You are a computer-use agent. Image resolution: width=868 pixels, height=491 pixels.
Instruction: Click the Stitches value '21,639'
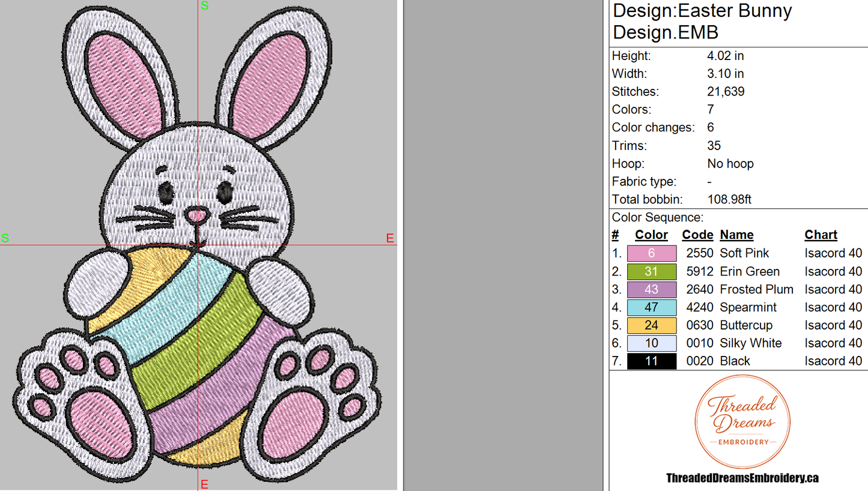(x=726, y=92)
